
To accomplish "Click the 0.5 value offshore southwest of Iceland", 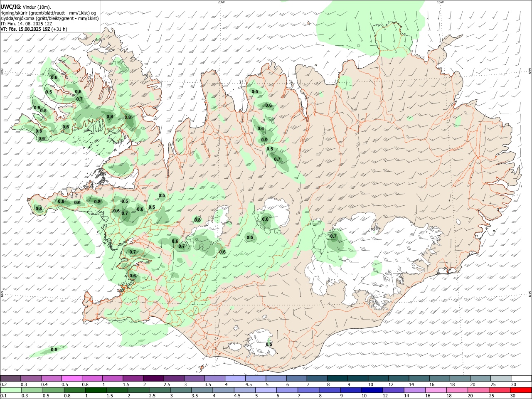I will point(54,350).
